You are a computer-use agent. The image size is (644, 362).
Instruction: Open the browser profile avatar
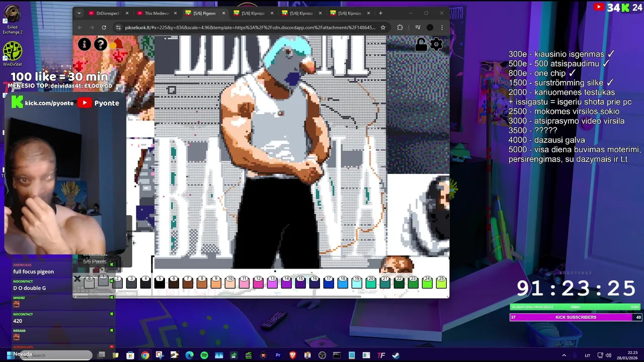(430, 27)
